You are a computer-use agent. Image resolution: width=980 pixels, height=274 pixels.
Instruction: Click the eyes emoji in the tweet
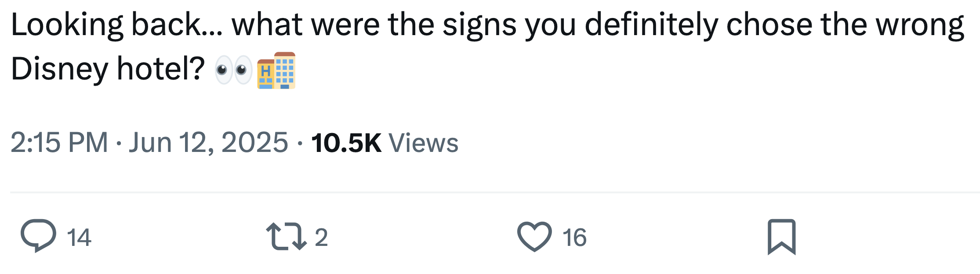pos(233,70)
